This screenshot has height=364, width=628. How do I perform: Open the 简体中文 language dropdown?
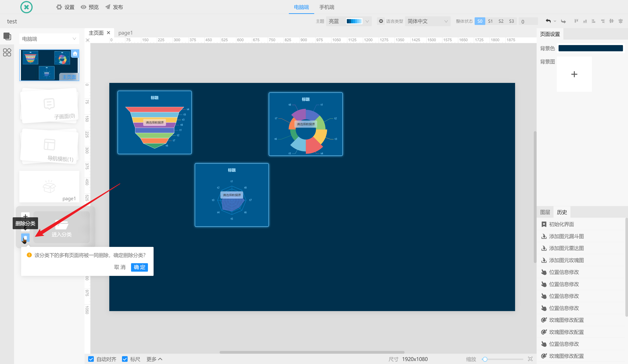[428, 21]
